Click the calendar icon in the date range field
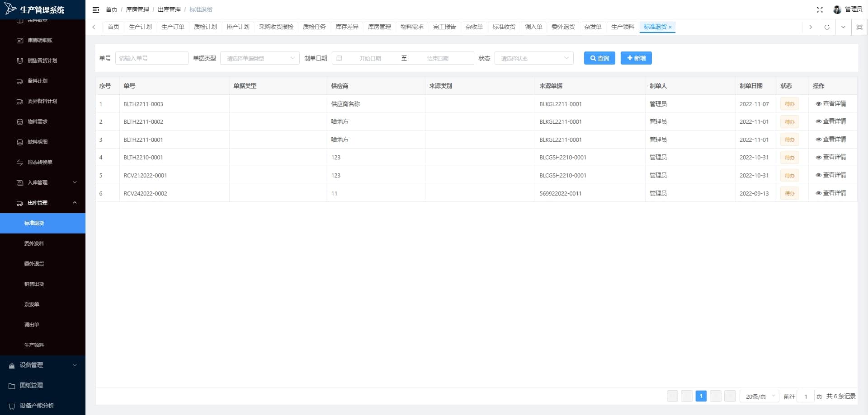 point(339,58)
